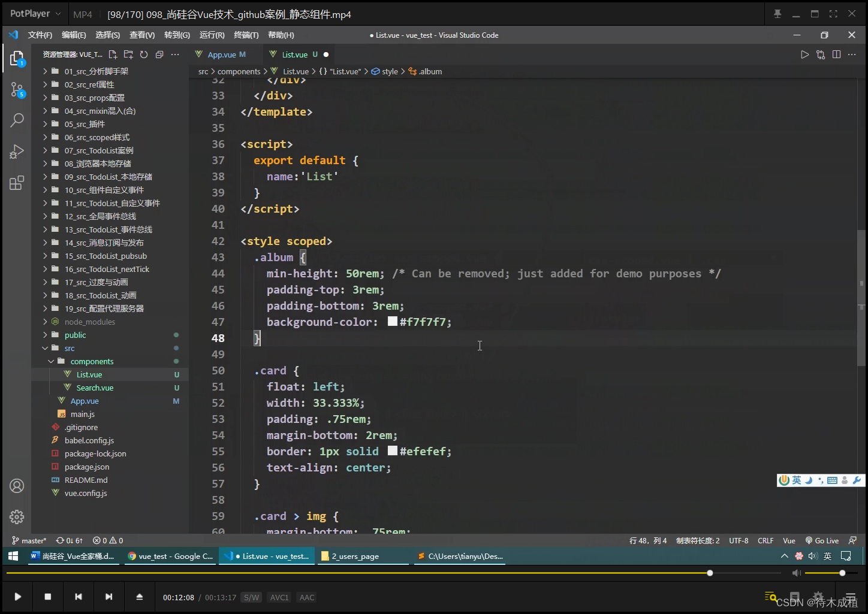Change the Vue language mode
Viewport: 868px width, 614px height.
pyautogui.click(x=789, y=540)
